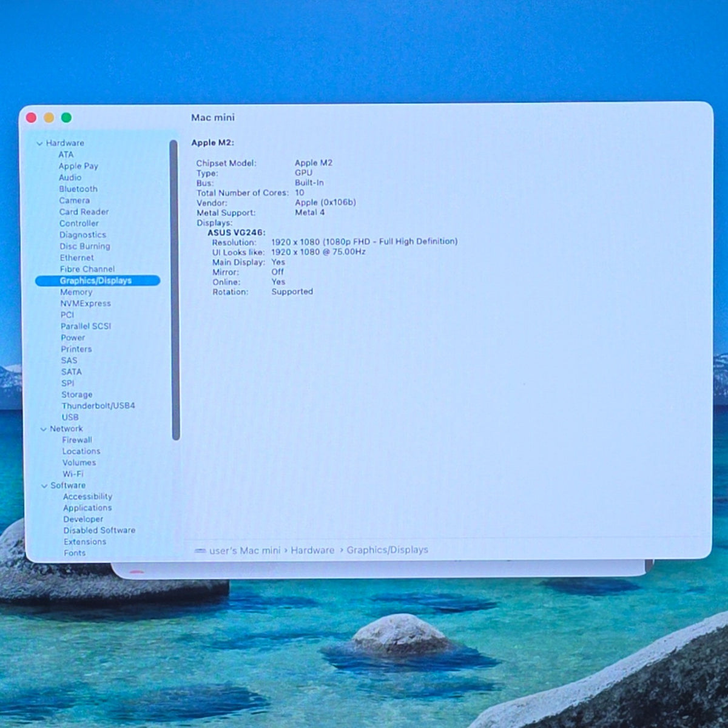Click user's Mac mini in path bar
Screen dimensions: 728x728
244,551
